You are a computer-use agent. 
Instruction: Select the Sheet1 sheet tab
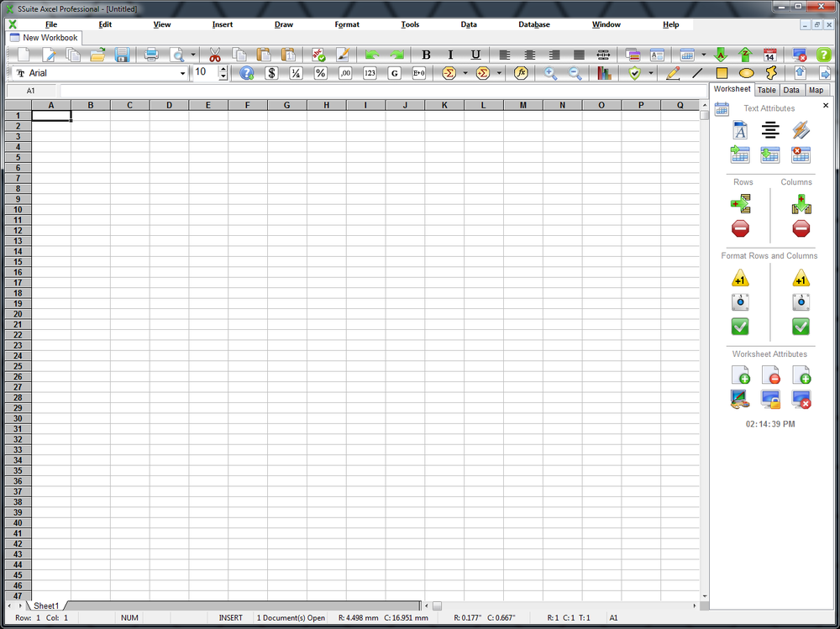(x=46, y=605)
